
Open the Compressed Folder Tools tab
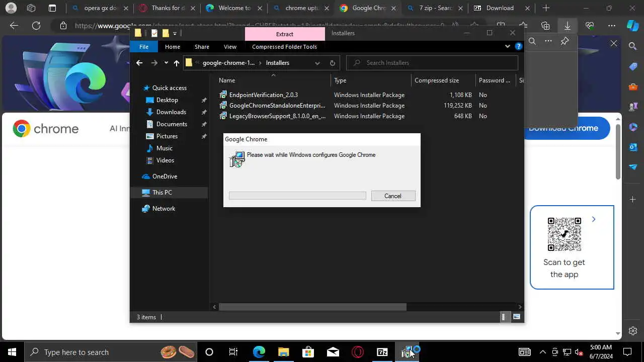[x=284, y=46]
